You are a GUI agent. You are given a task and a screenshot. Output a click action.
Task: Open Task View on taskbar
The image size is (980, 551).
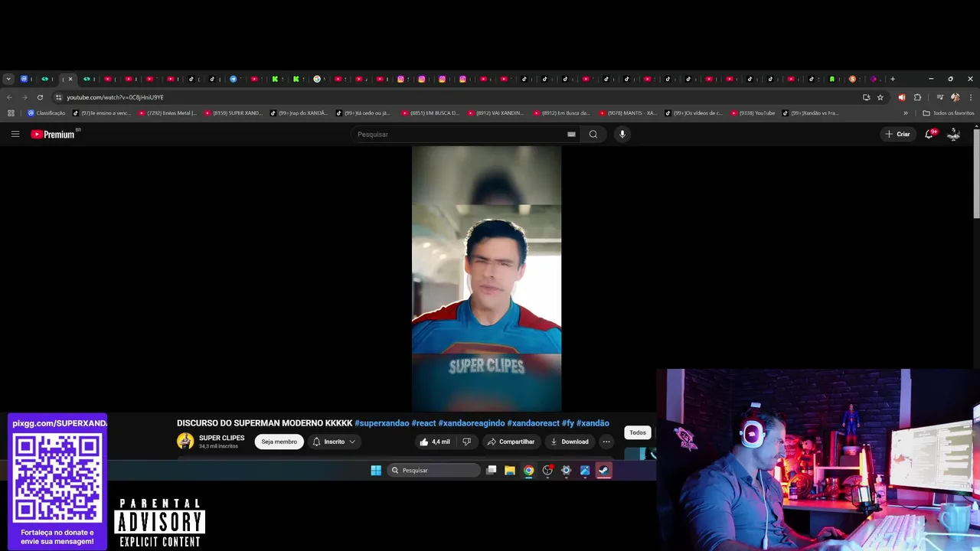[492, 471]
